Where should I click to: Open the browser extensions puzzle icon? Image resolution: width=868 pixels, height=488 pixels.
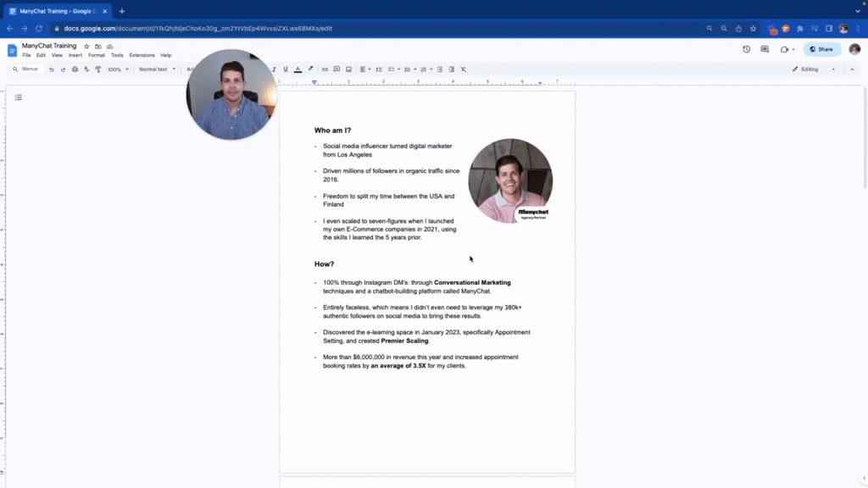click(800, 28)
